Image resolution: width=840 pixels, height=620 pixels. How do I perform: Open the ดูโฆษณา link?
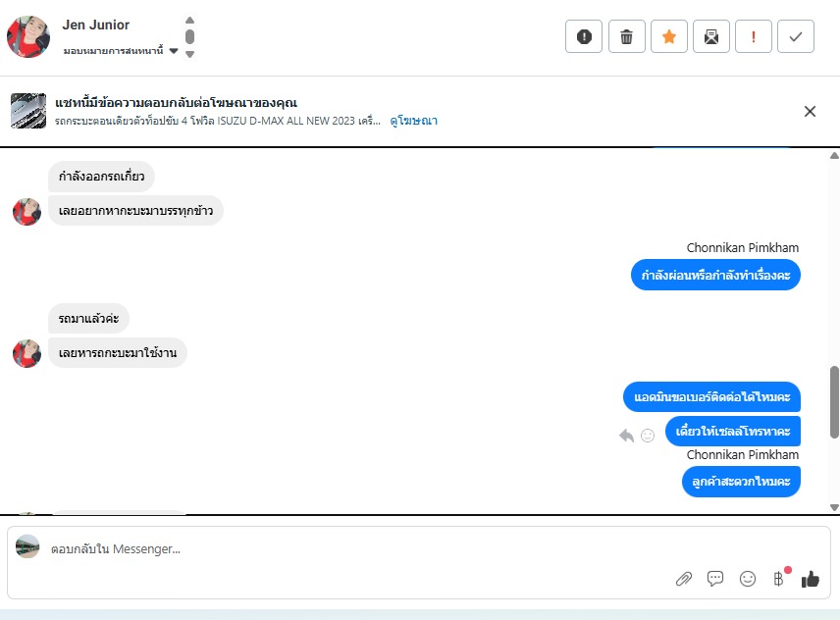[413, 121]
